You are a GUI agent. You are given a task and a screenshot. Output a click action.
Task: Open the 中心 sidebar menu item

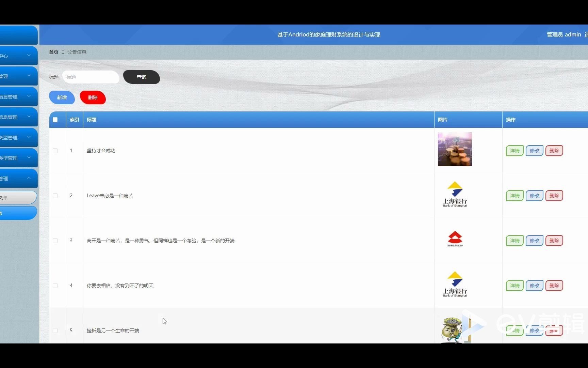(x=18, y=56)
